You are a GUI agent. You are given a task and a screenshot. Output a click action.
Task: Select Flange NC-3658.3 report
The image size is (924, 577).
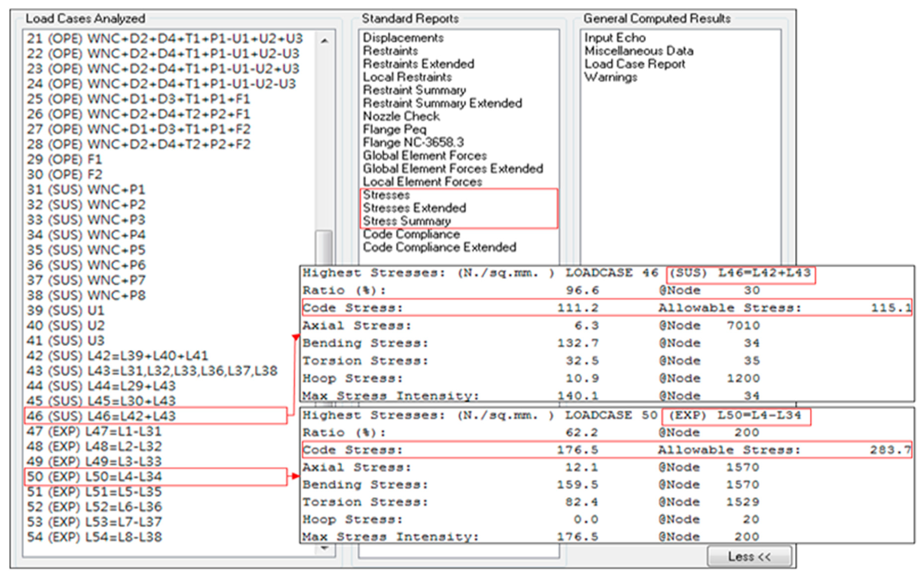point(413,142)
